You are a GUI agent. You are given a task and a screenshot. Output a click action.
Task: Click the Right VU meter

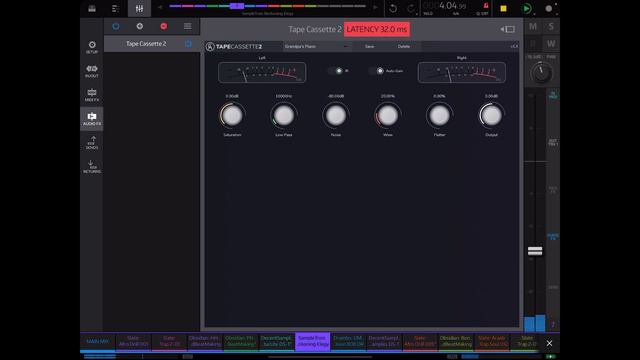pyautogui.click(x=462, y=73)
